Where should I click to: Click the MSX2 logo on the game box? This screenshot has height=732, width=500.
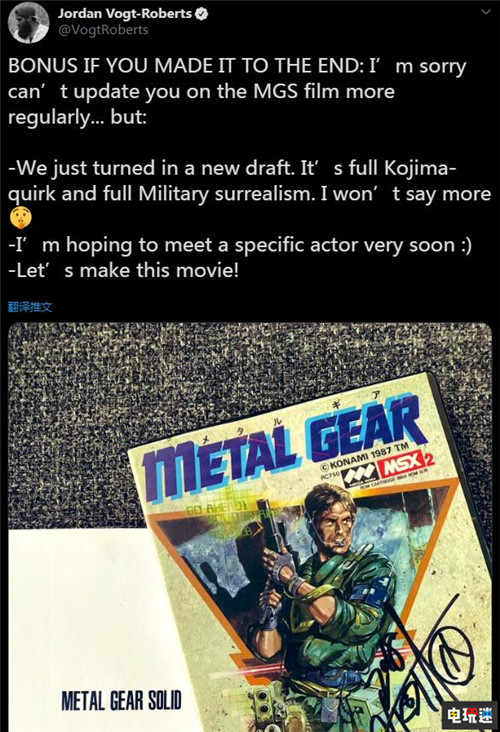click(x=408, y=462)
